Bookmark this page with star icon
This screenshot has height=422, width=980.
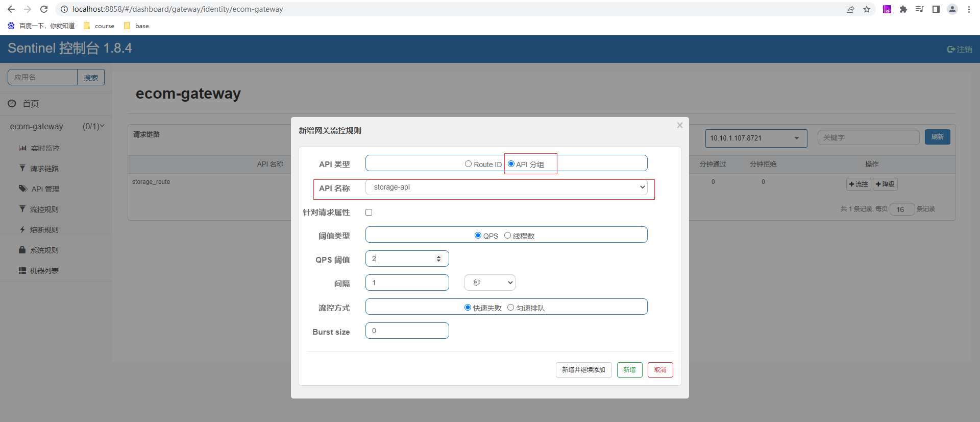point(867,9)
